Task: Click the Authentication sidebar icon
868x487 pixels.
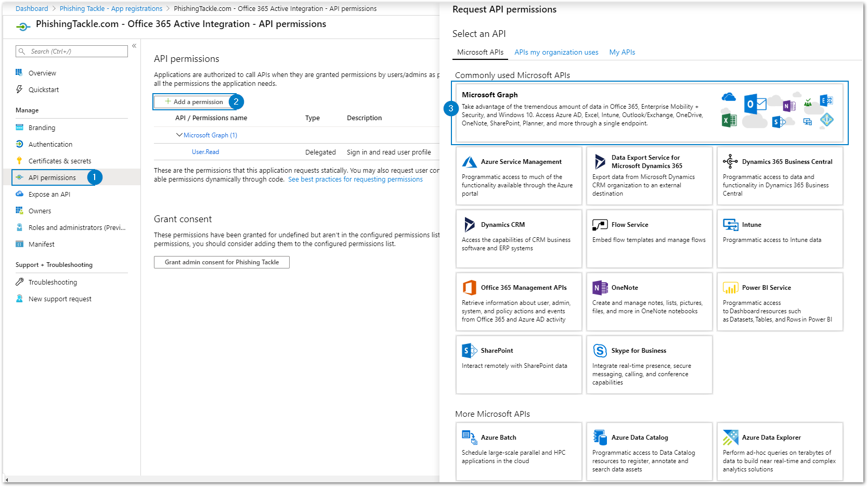Action: click(19, 144)
